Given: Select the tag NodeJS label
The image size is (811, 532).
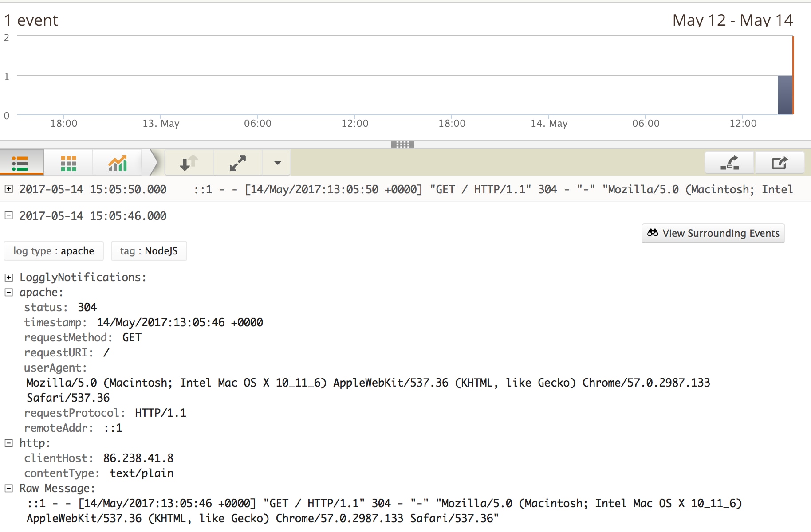Looking at the screenshot, I should coord(149,251).
